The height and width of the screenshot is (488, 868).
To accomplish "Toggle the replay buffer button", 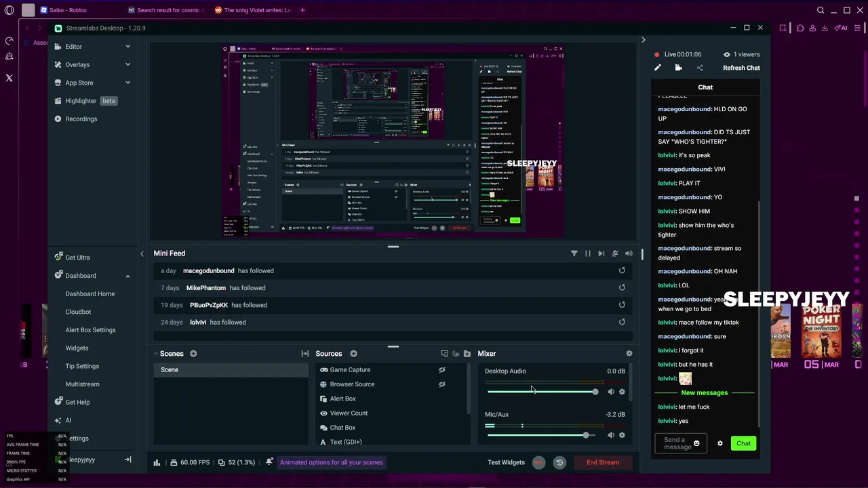I will pos(559,462).
